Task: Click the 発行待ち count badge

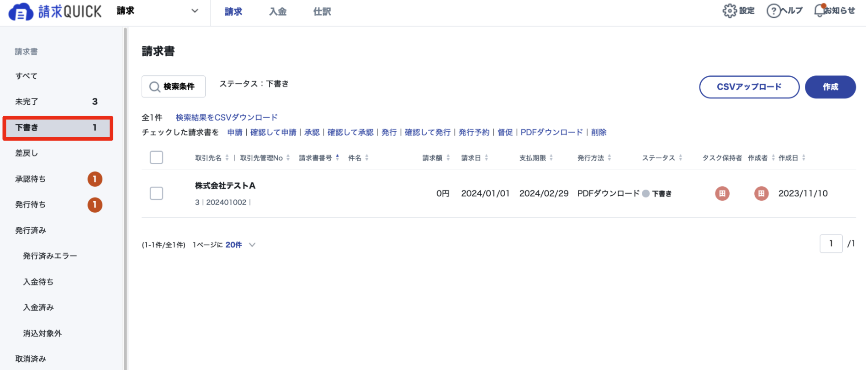Action: click(x=95, y=204)
